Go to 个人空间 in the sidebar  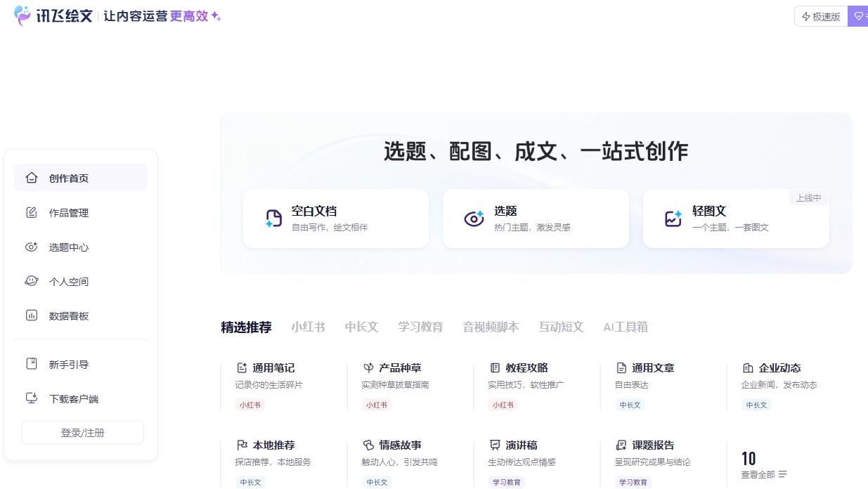click(69, 281)
